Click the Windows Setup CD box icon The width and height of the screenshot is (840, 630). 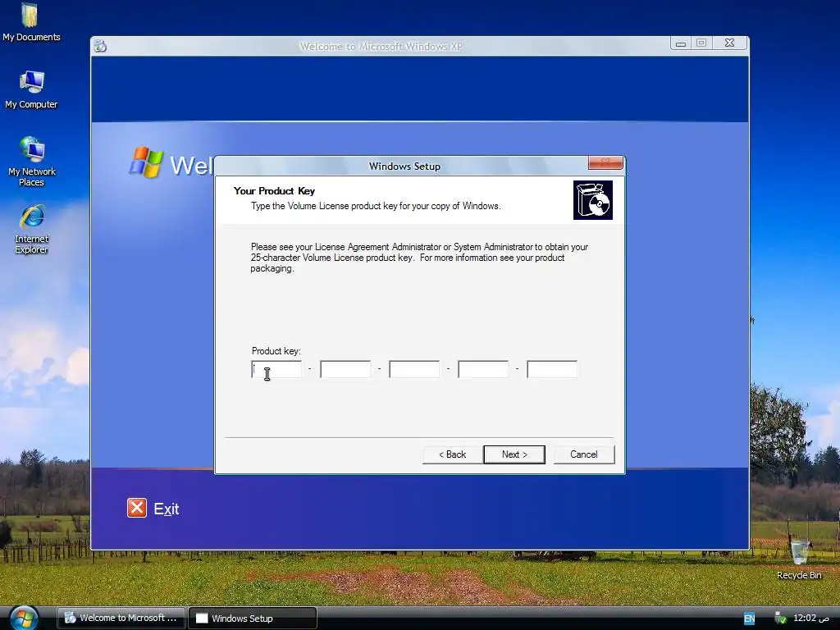point(592,200)
